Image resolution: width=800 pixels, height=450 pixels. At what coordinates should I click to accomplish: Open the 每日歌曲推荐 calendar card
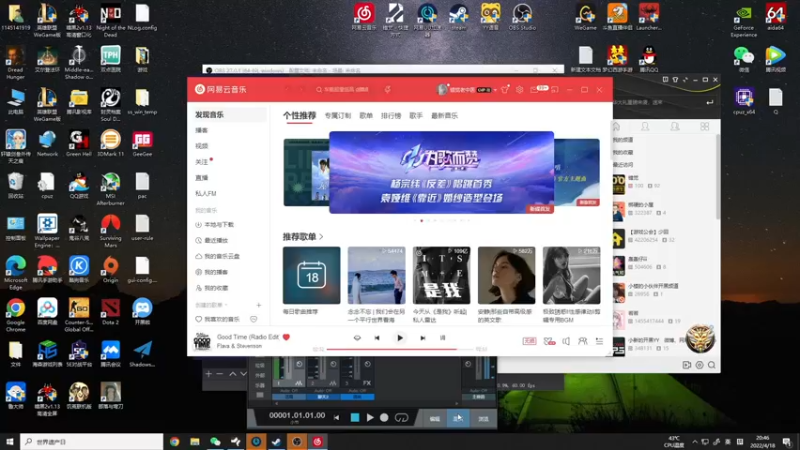click(x=311, y=276)
